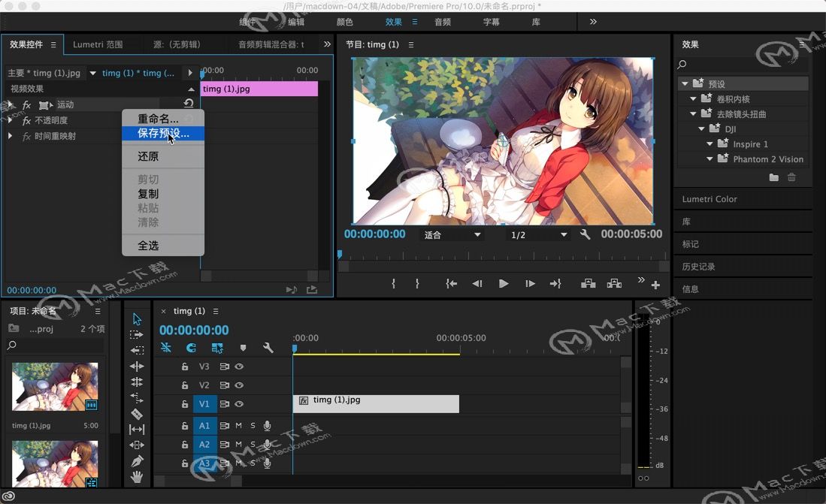
Task: Open Creative Cloud status icon
Action: (x=8, y=496)
